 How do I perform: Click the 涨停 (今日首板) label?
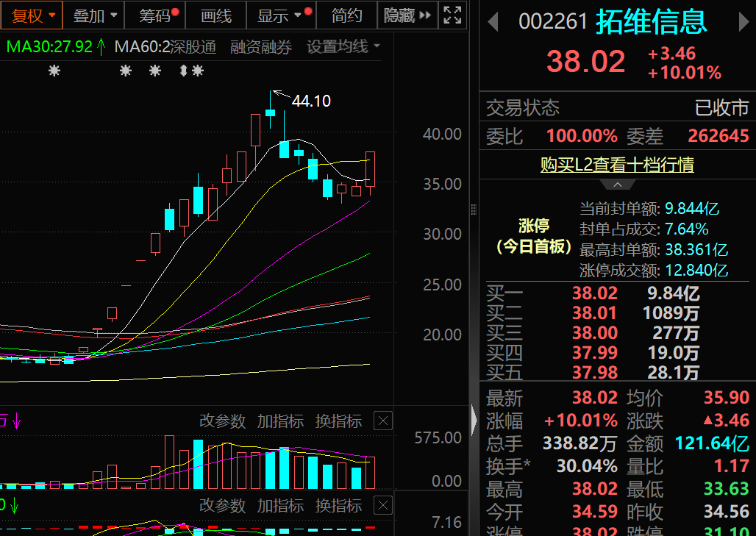pos(534,236)
